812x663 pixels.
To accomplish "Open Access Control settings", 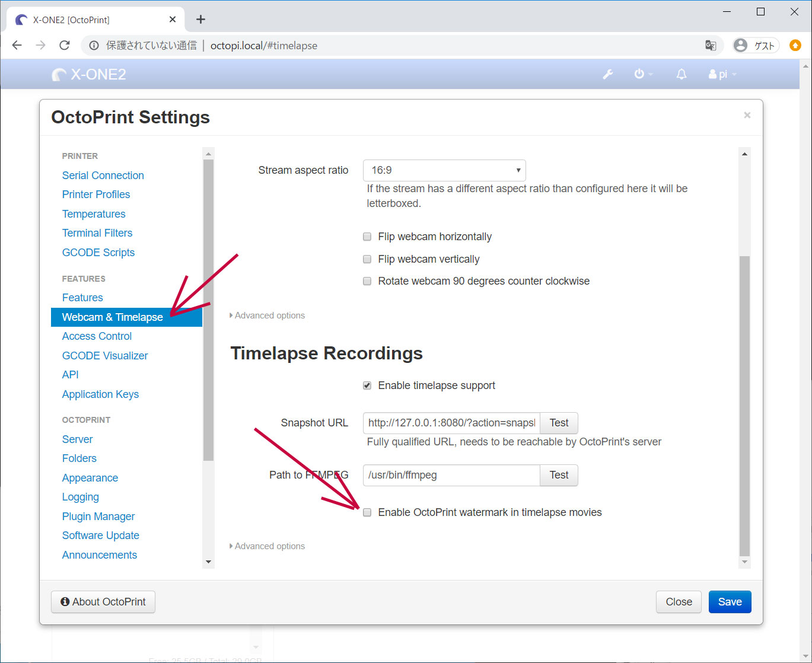I will click(97, 336).
